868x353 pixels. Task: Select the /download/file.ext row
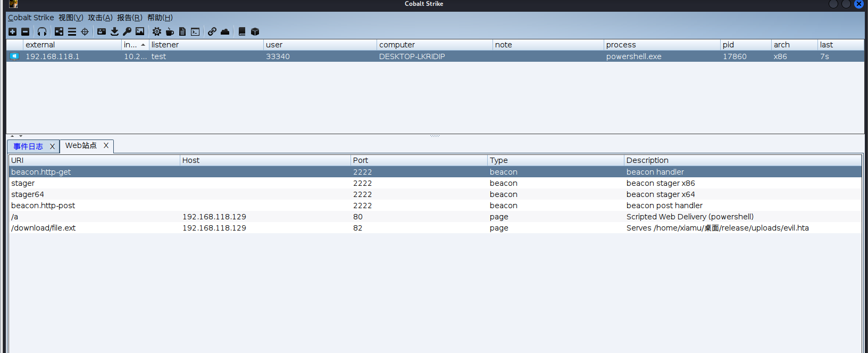coord(435,228)
